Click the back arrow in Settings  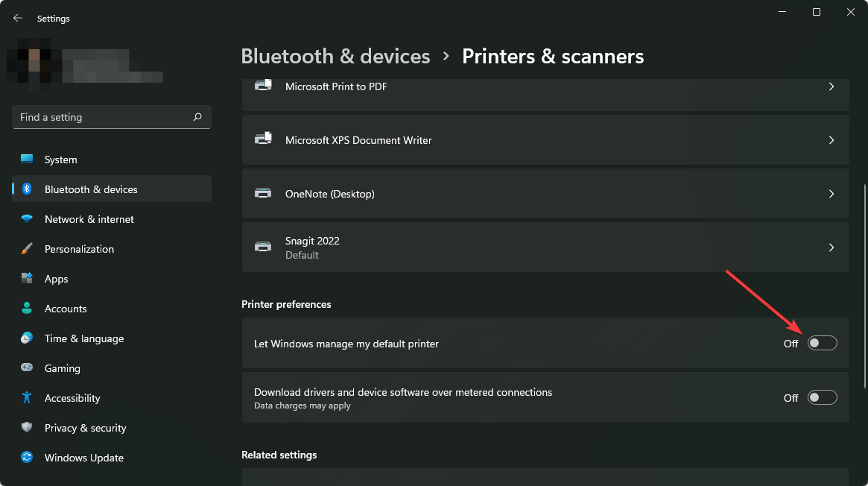(18, 19)
